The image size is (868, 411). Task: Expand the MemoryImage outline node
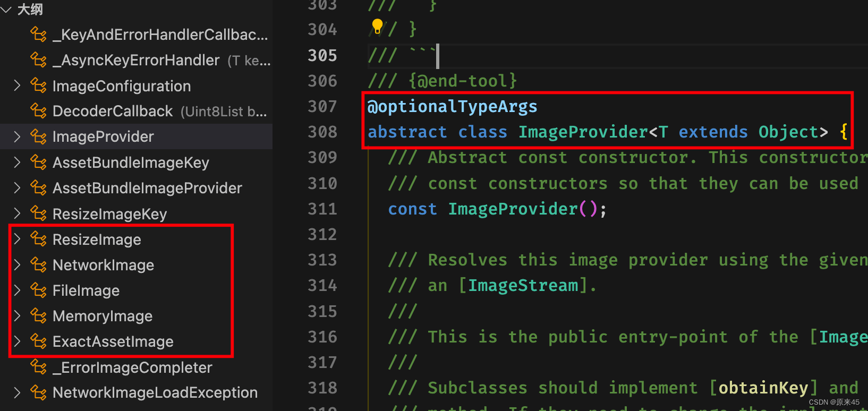pyautogui.click(x=17, y=315)
